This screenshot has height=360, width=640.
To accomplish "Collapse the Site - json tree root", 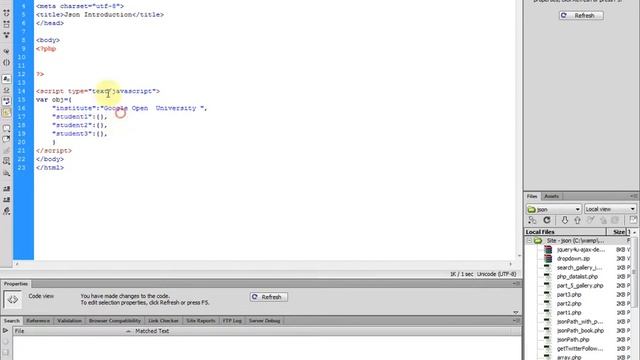I will point(529,241).
